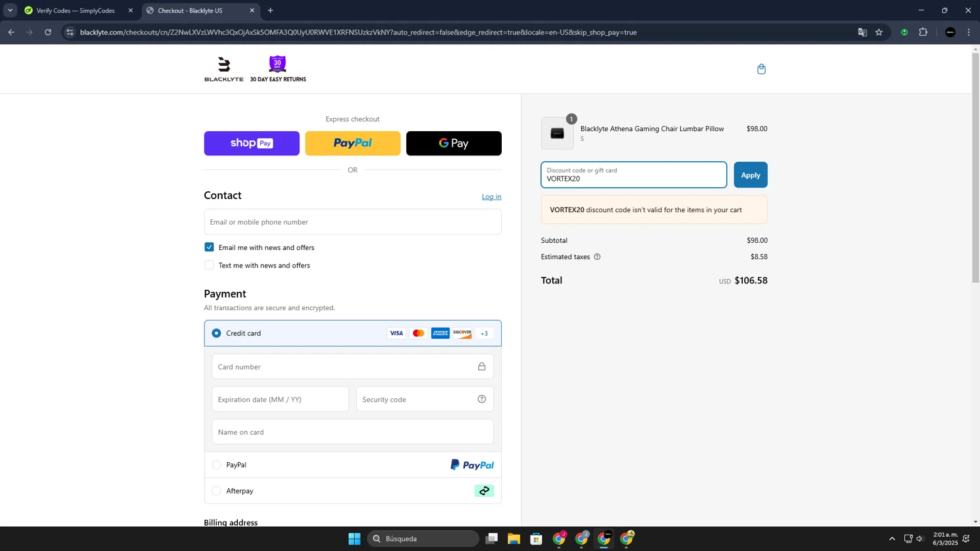
Task: Click the PayPal logo in payment options
Action: click(472, 465)
